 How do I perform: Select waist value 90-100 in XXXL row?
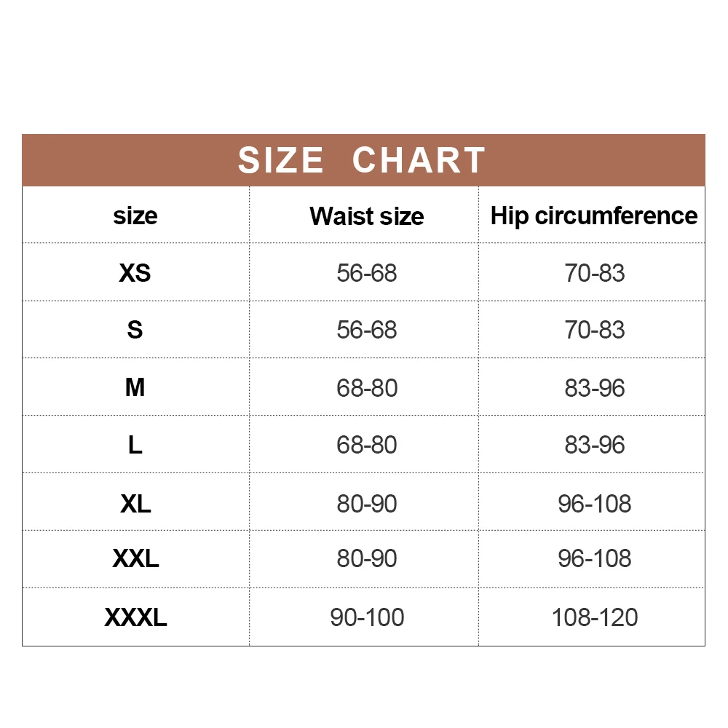367,617
